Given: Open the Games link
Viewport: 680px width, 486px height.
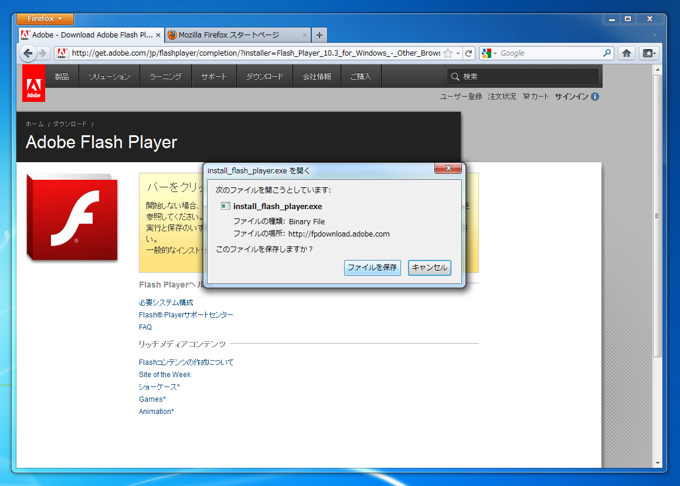Looking at the screenshot, I should 152,399.
